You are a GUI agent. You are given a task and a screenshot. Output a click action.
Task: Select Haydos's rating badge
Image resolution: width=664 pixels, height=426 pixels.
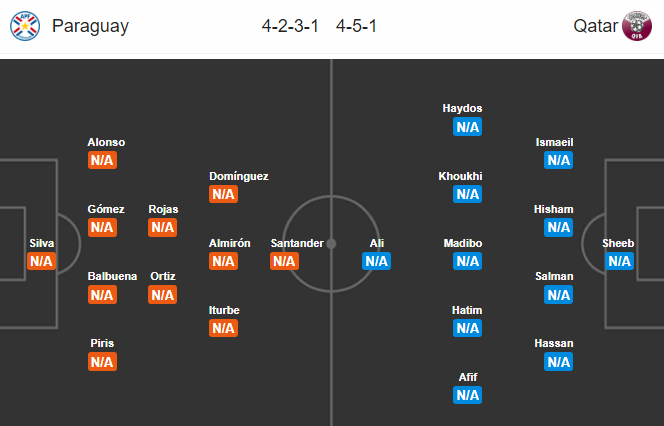coord(468,127)
